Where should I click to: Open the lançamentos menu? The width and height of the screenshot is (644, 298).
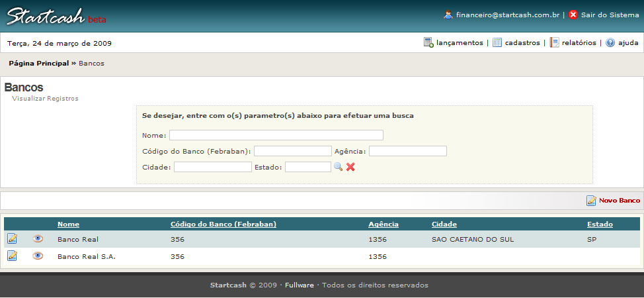click(454, 43)
